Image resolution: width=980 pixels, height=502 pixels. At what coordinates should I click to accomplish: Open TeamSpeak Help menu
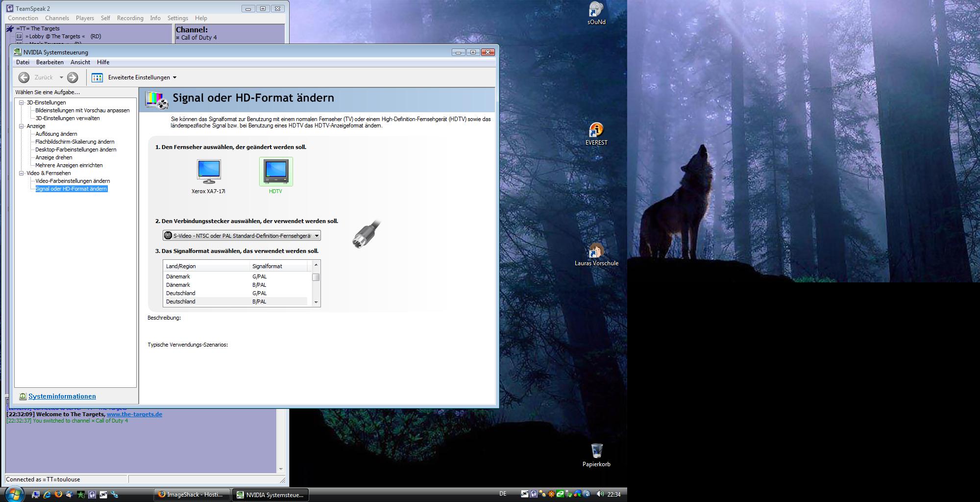201,18
